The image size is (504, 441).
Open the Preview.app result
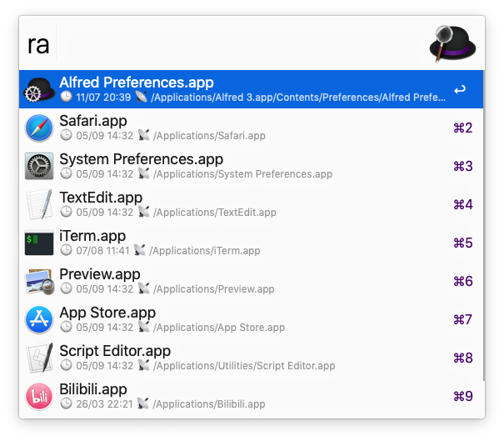click(x=251, y=281)
